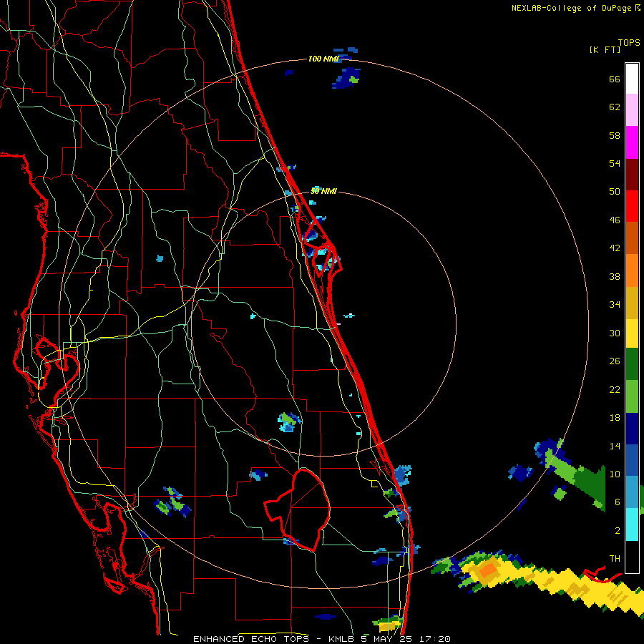Image resolution: width=644 pixels, height=644 pixels.
Task: Click the 100 NMI range ring label
Action: 323,59
